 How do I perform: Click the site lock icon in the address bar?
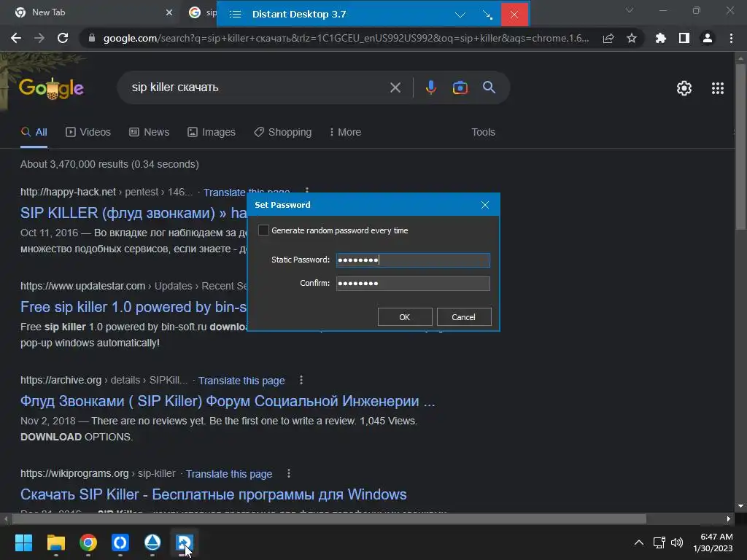[92, 38]
